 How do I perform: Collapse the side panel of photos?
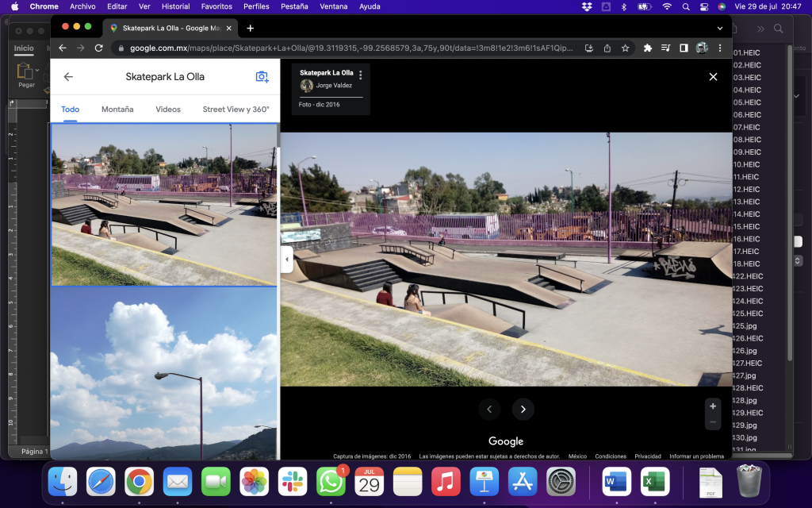(286, 259)
